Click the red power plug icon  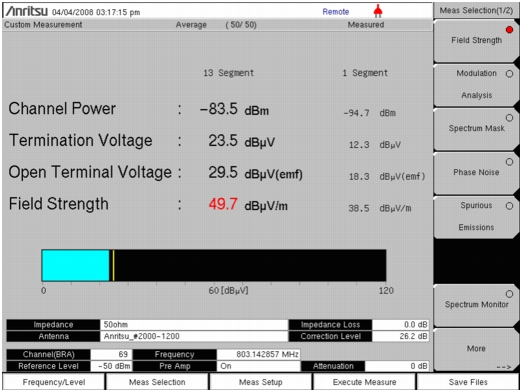click(x=377, y=11)
